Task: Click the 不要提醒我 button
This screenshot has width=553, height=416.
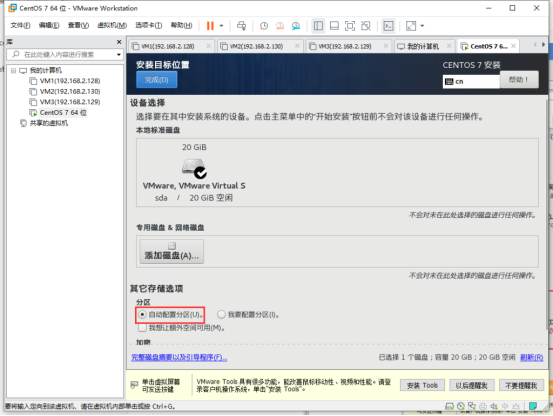Action: 522,385
